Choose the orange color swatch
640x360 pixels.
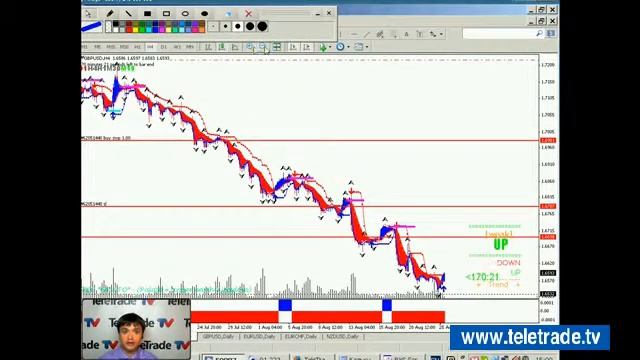(202, 30)
